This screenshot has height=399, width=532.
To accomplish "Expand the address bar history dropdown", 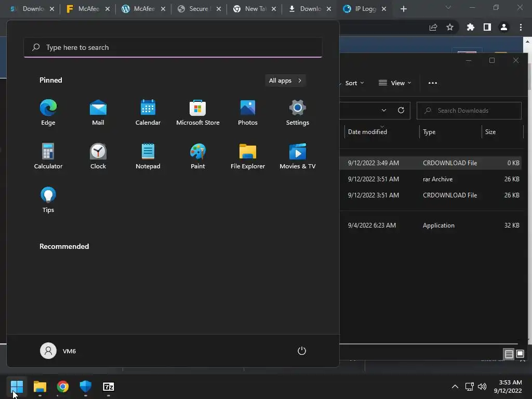I will 384,110.
